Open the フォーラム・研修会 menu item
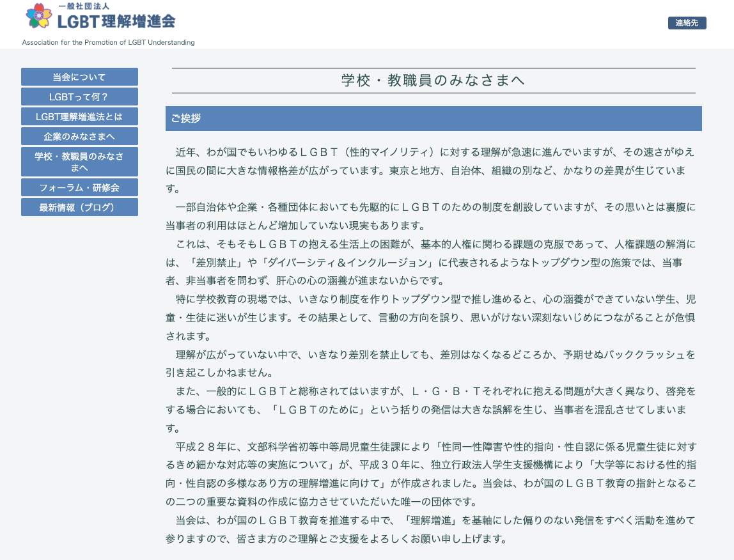734x560 pixels. (x=79, y=187)
